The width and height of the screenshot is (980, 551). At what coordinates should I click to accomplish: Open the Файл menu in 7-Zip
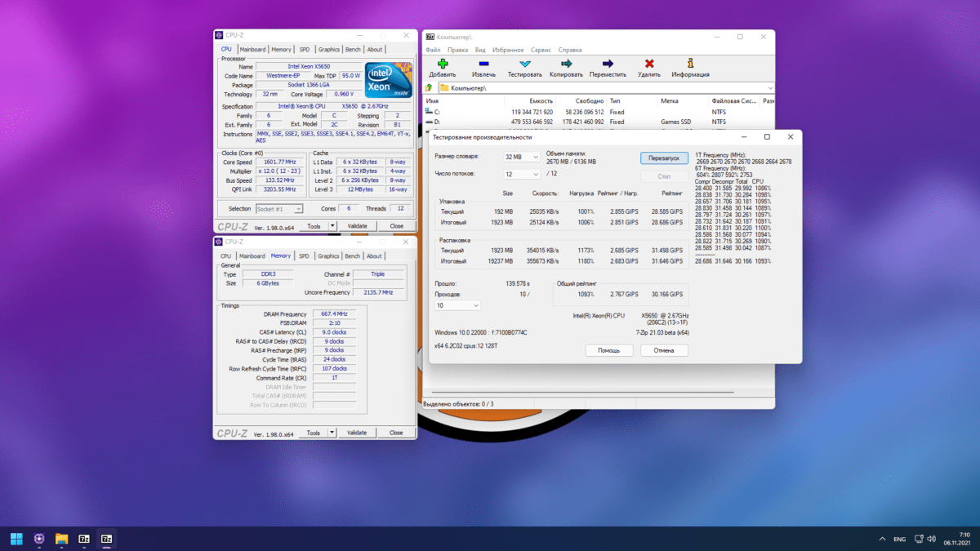click(x=433, y=50)
